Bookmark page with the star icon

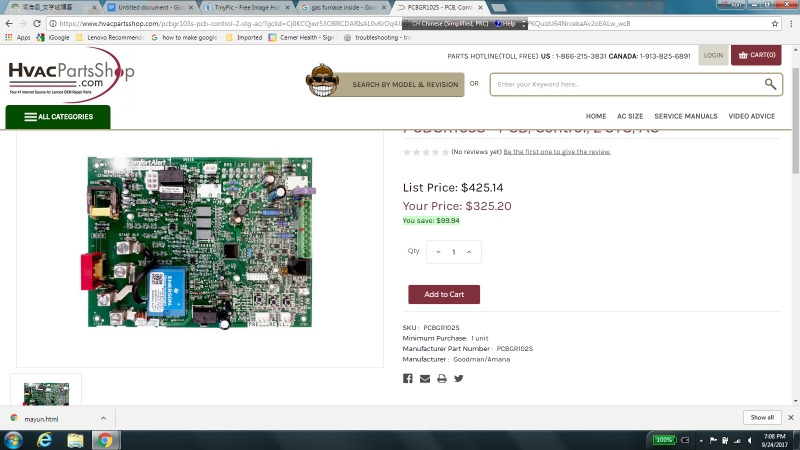[x=775, y=23]
